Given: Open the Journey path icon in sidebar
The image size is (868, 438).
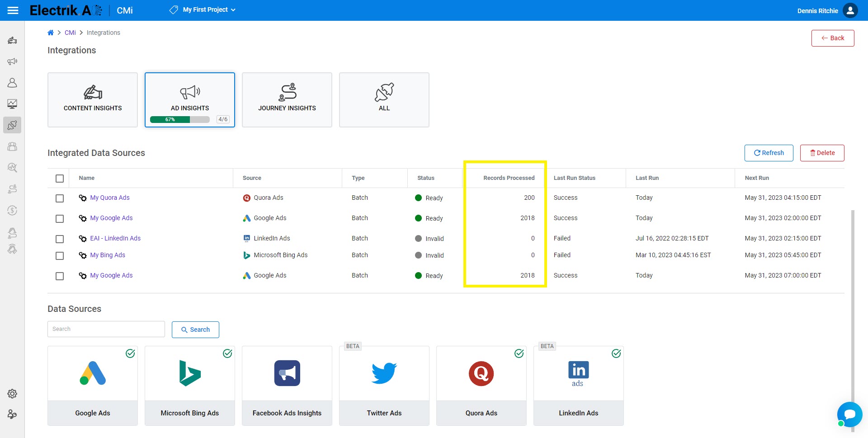Looking at the screenshot, I should [x=12, y=188].
